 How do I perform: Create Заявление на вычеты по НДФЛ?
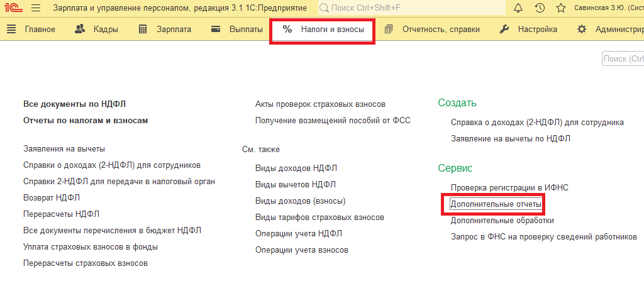pyautogui.click(x=511, y=139)
